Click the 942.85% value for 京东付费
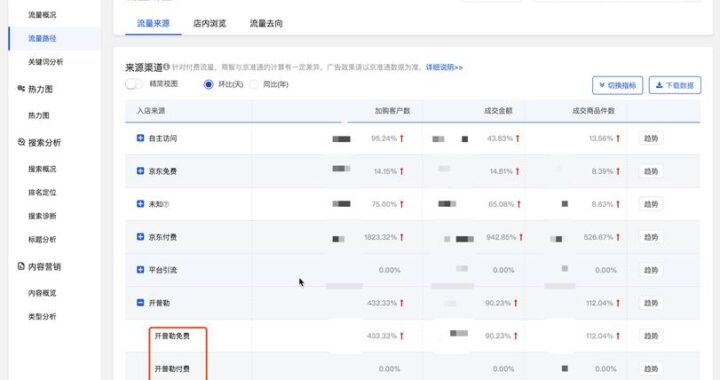Image resolution: width=720 pixels, height=380 pixels. pos(501,237)
